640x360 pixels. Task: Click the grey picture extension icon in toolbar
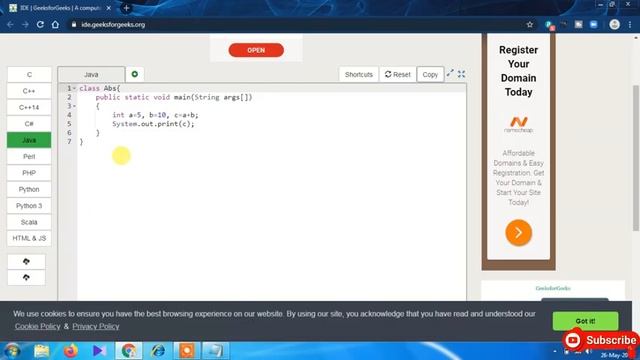(578, 24)
